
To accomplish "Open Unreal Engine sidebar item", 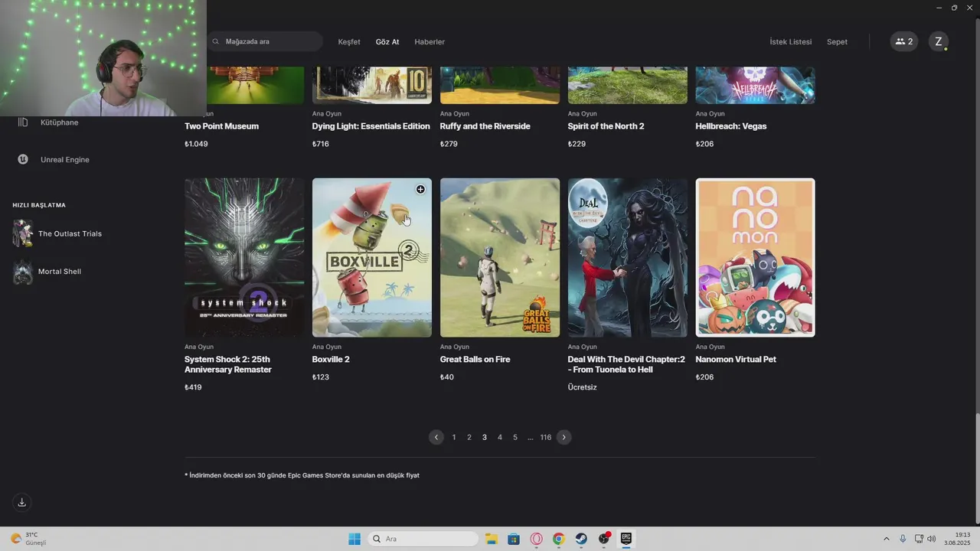I will (x=64, y=159).
